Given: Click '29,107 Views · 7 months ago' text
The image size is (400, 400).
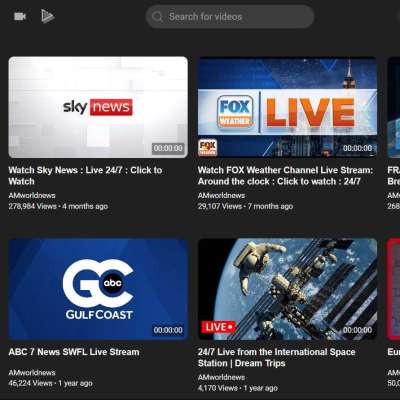Looking at the screenshot, I should [245, 206].
